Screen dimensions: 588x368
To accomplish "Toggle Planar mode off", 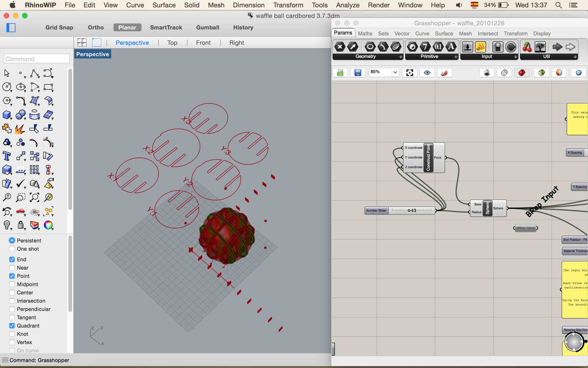I will [127, 28].
